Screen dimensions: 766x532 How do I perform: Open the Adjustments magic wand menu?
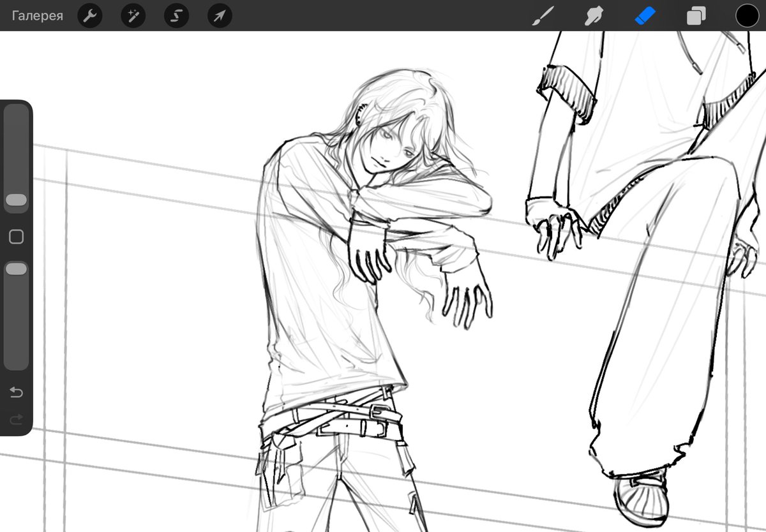133,16
